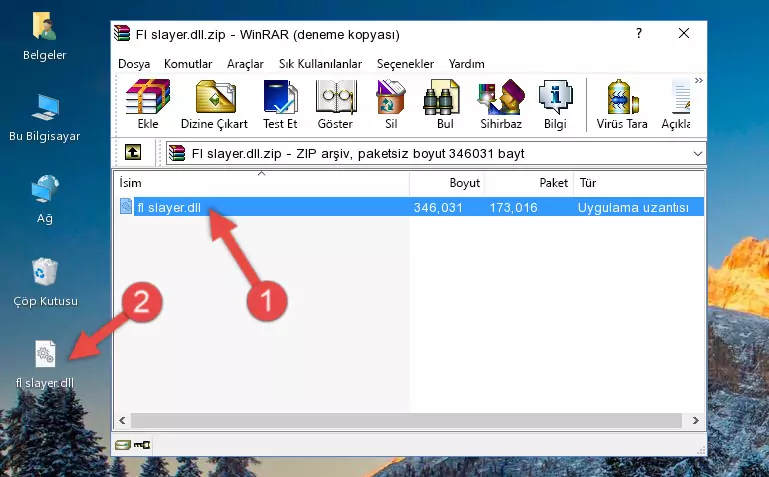
Task: Click the horizontal scrollbar track
Action: [406, 420]
